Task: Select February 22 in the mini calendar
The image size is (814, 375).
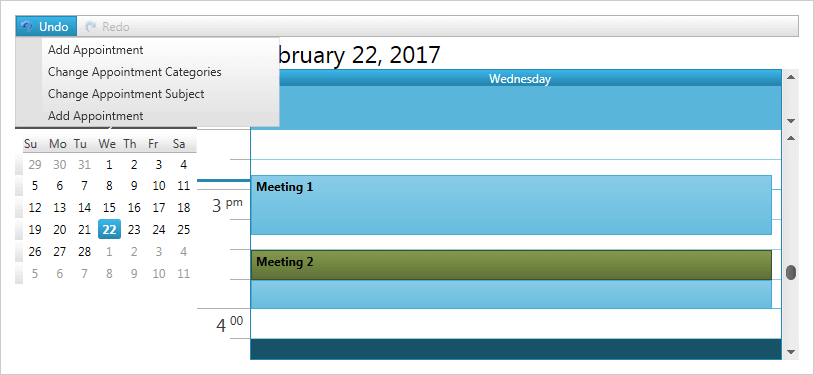Action: (109, 230)
